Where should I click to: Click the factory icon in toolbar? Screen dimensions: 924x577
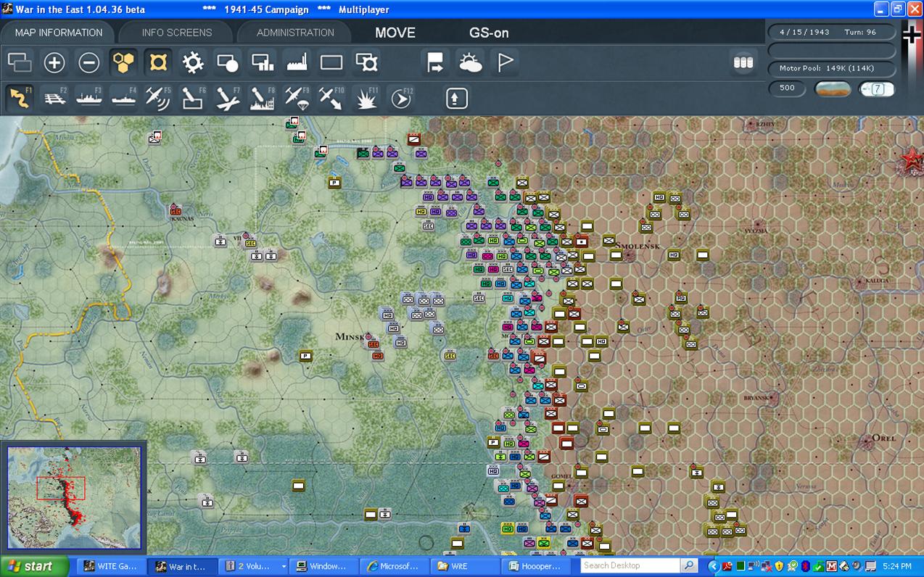click(x=297, y=63)
